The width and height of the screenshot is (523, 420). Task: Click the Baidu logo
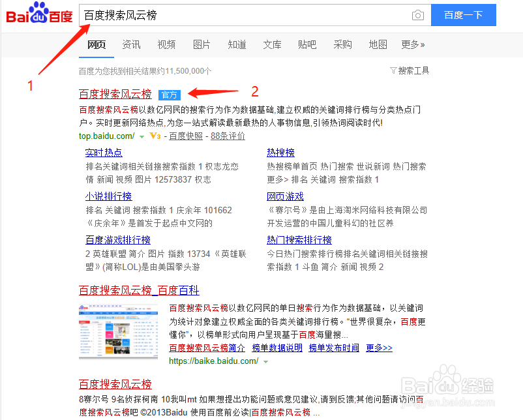(39, 13)
